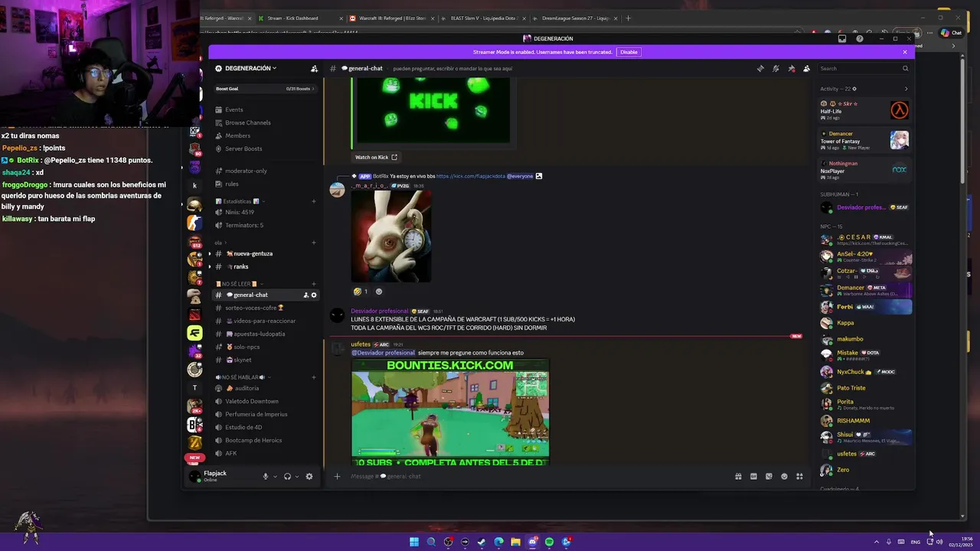Click the search magnifier icon
Screen dimensions: 980x551
pyautogui.click(x=905, y=68)
